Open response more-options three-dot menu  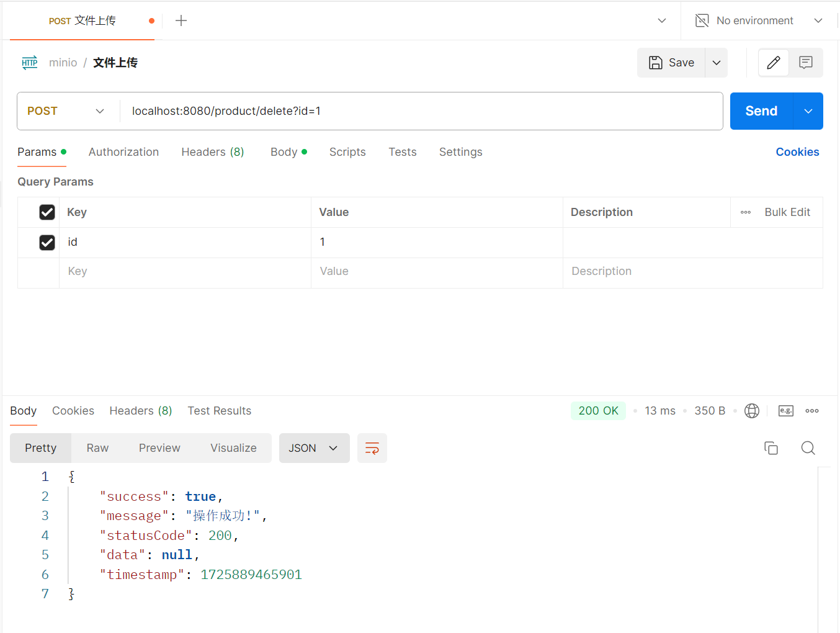(812, 411)
